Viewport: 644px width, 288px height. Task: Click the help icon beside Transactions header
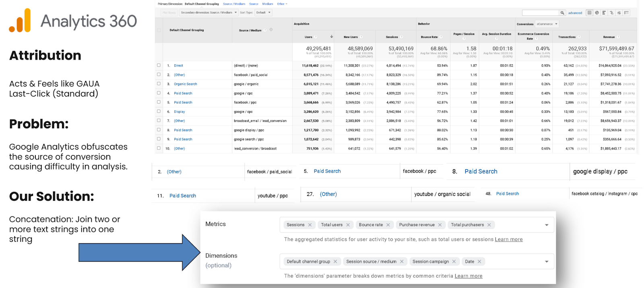click(x=579, y=37)
